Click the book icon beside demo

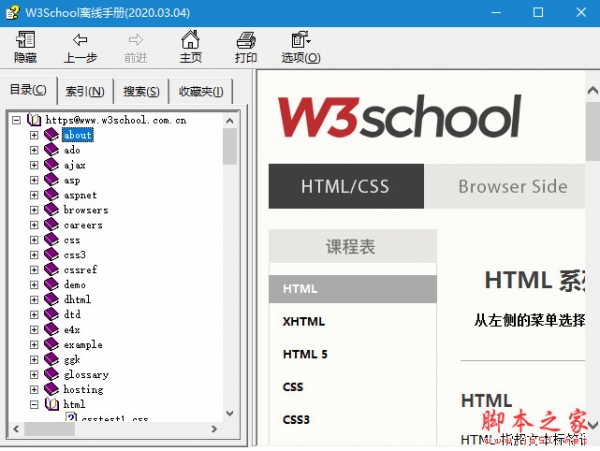tap(51, 284)
